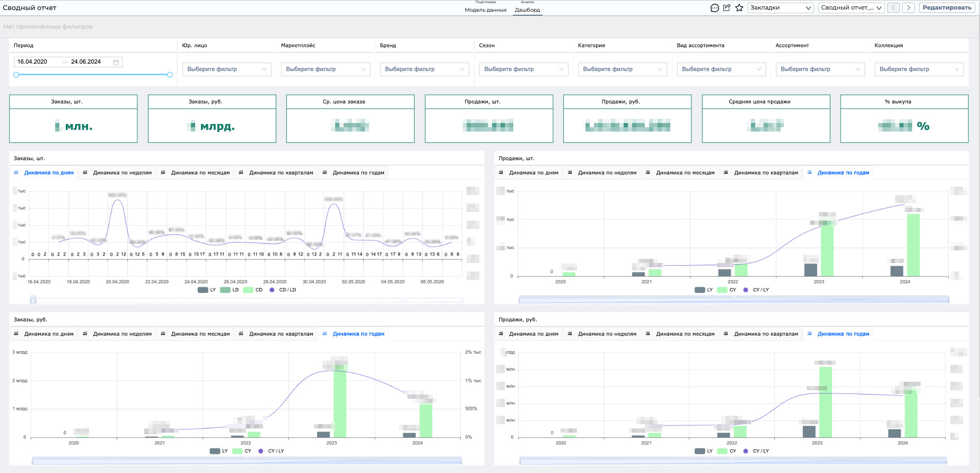
Task: Click the right handle of period slider
Action: [170, 75]
